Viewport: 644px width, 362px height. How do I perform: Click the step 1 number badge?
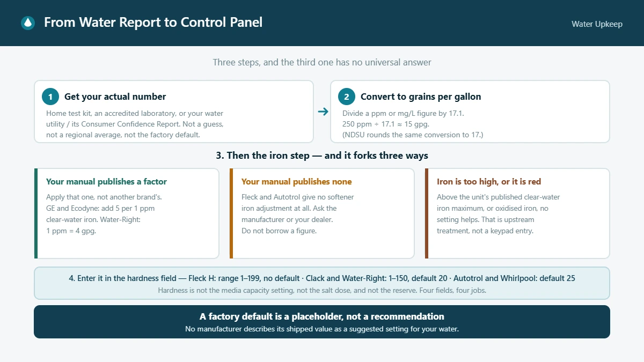pyautogui.click(x=50, y=97)
